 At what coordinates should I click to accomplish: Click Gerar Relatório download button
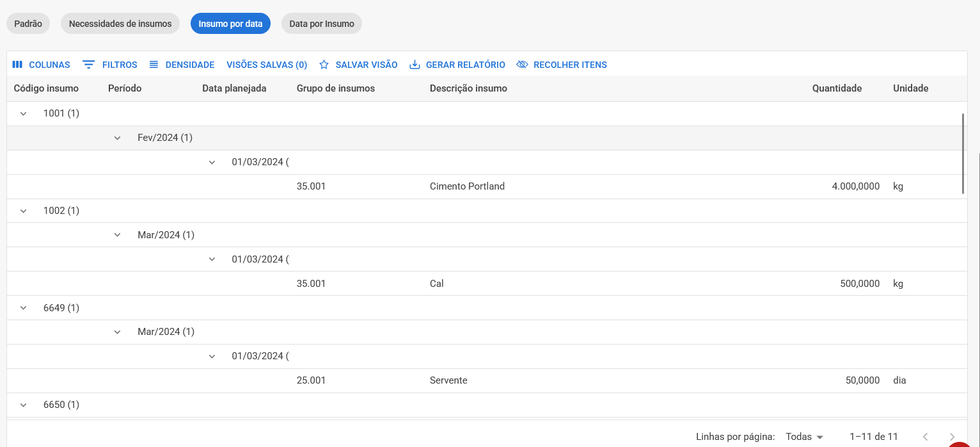tap(457, 65)
